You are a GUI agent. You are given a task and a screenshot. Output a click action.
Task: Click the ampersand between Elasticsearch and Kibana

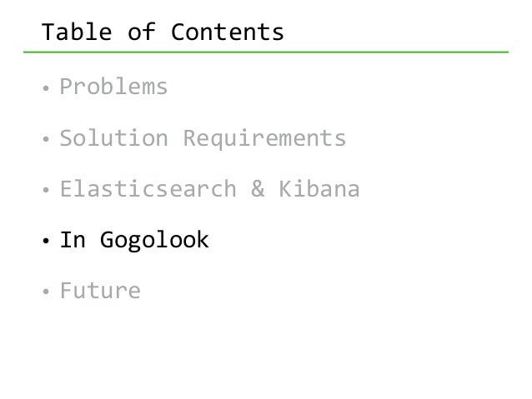point(257,190)
